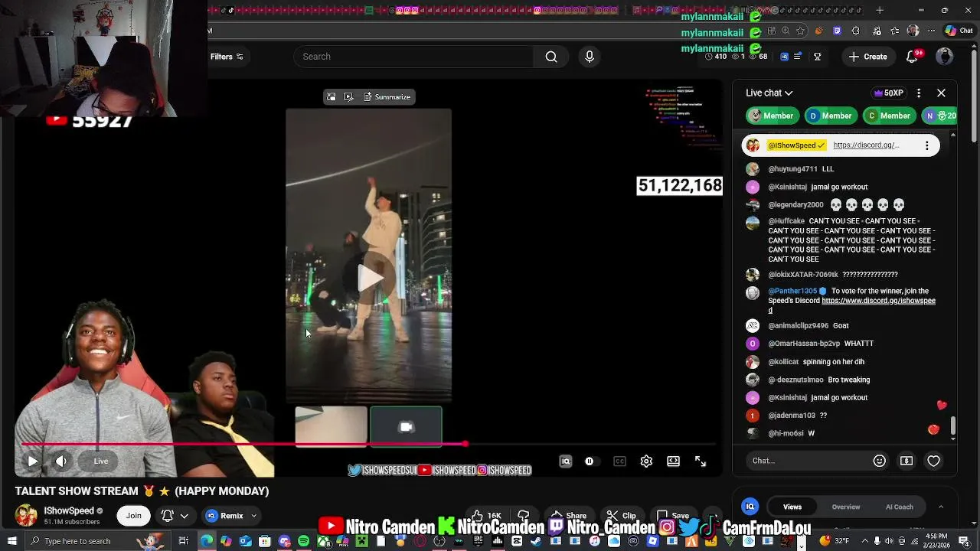Open the Windows Start menu
Image resolution: width=980 pixels, height=551 pixels.
click(x=11, y=541)
